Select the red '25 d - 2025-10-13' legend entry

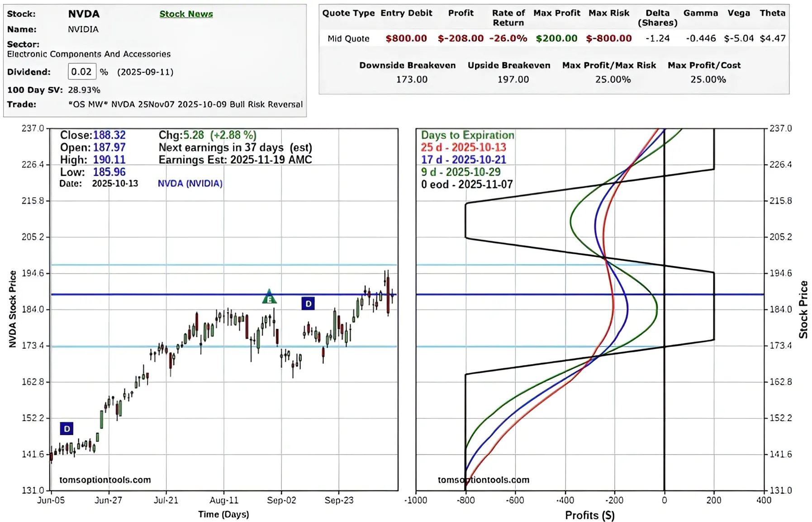pyautogui.click(x=464, y=147)
